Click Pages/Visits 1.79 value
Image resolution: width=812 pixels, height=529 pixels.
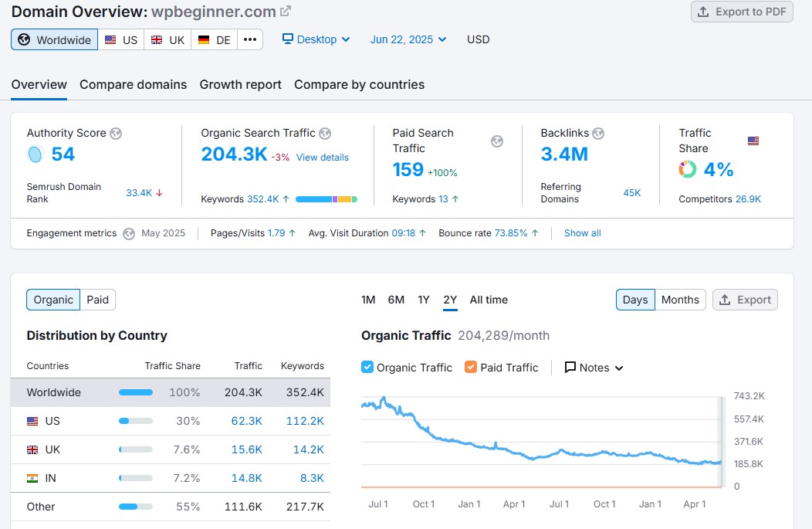click(x=276, y=233)
